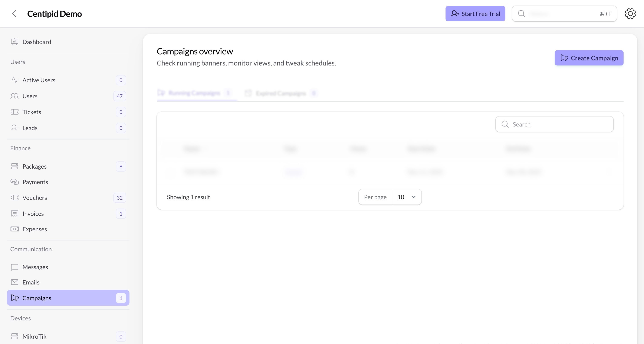
Task: Open Tickets from the sidebar
Action: (32, 112)
